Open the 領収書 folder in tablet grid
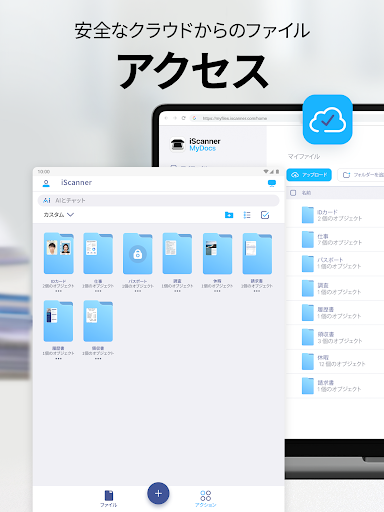This screenshot has height=512, width=384. point(98,321)
